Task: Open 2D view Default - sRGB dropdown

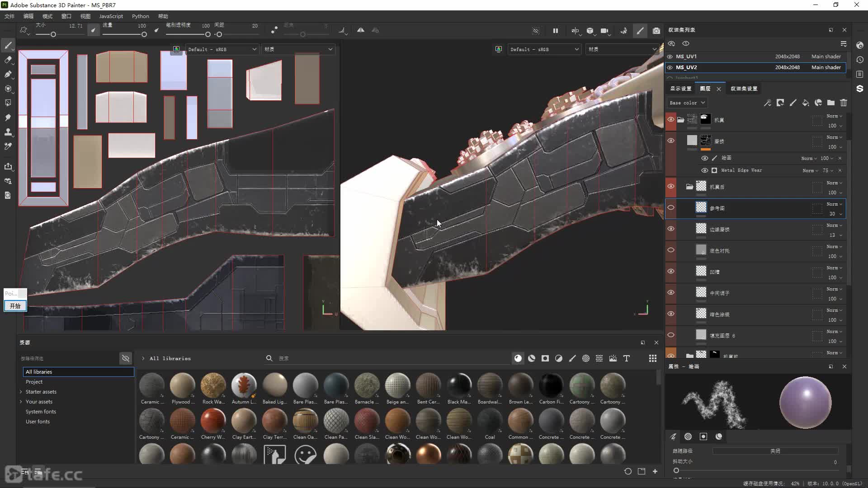Action: pos(222,49)
